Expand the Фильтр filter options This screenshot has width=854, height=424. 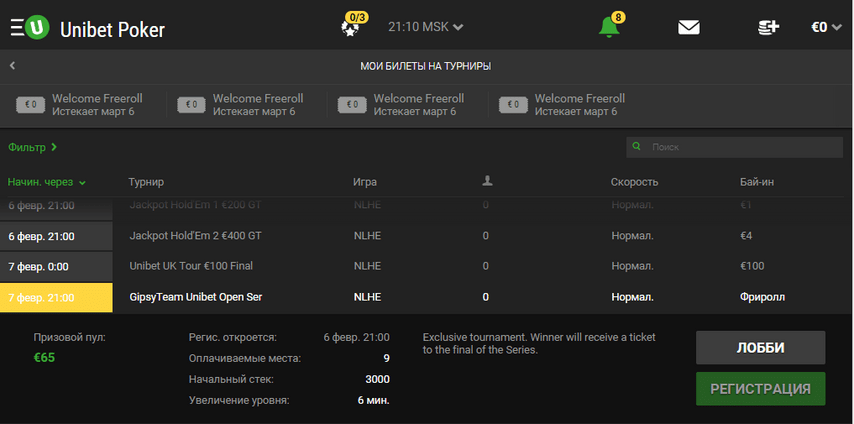(x=33, y=147)
